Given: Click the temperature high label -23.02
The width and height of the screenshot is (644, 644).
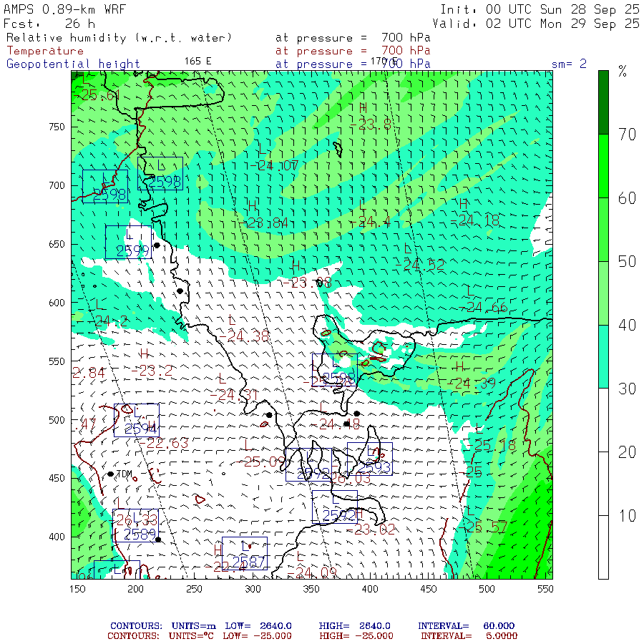Looking at the screenshot, I should tap(371, 530).
